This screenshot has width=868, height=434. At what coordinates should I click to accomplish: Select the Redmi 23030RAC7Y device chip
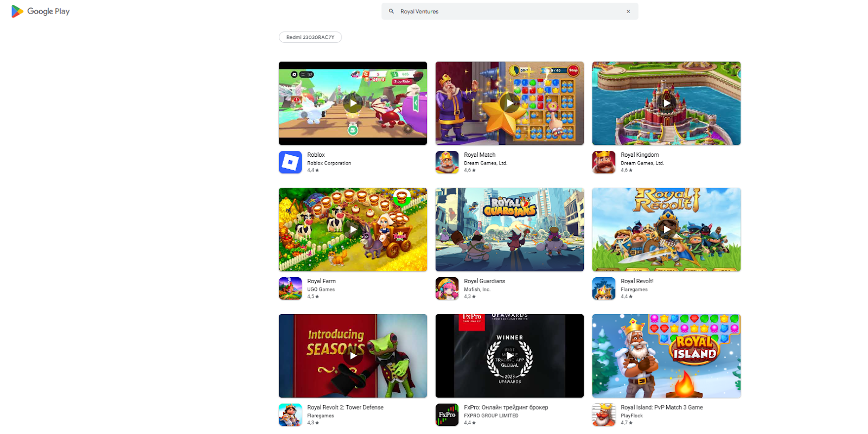click(310, 37)
